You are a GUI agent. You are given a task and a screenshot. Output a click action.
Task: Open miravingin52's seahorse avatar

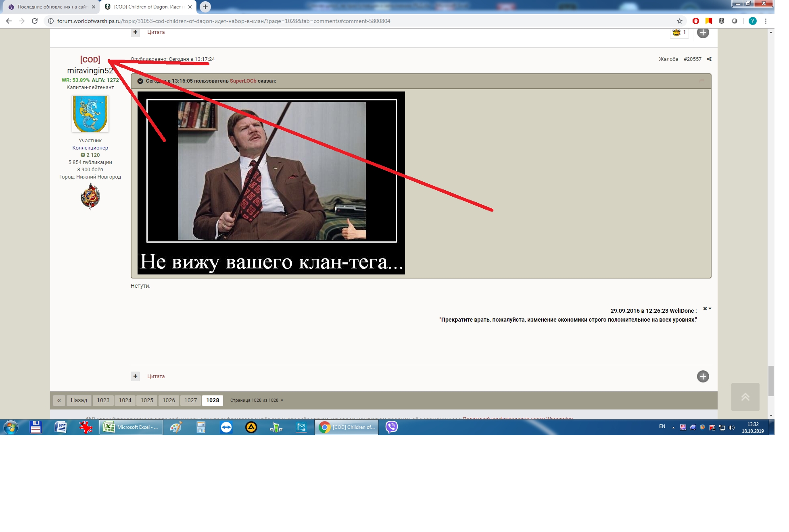tap(90, 114)
